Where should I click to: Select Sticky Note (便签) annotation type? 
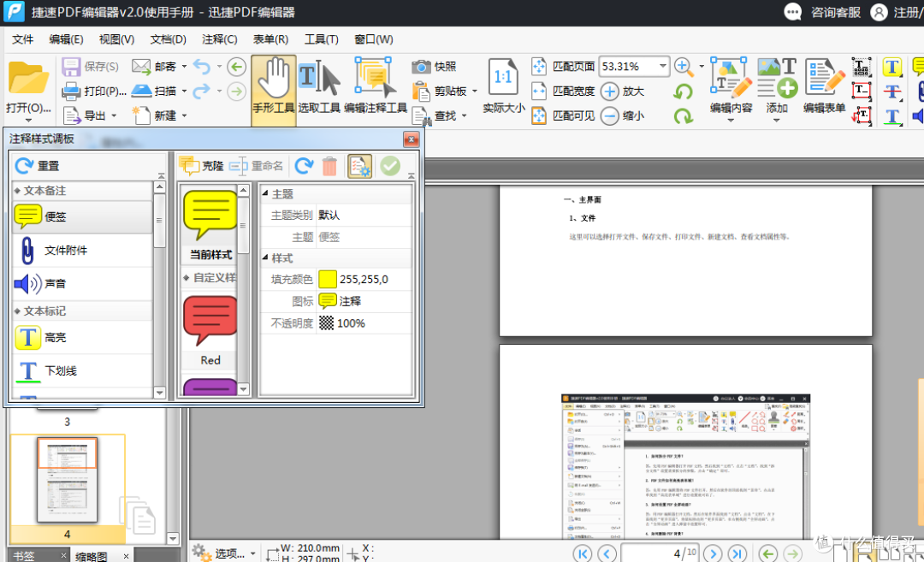point(82,216)
